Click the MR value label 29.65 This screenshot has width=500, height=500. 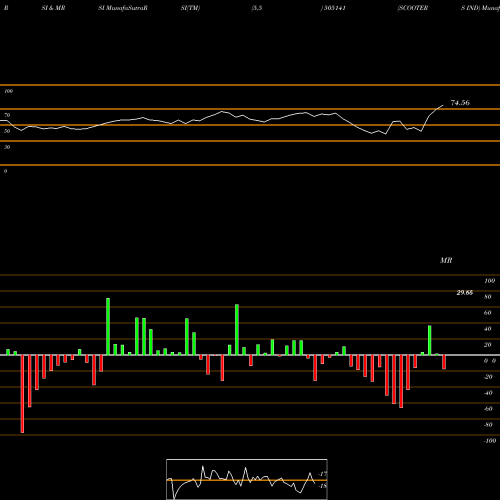(x=465, y=293)
